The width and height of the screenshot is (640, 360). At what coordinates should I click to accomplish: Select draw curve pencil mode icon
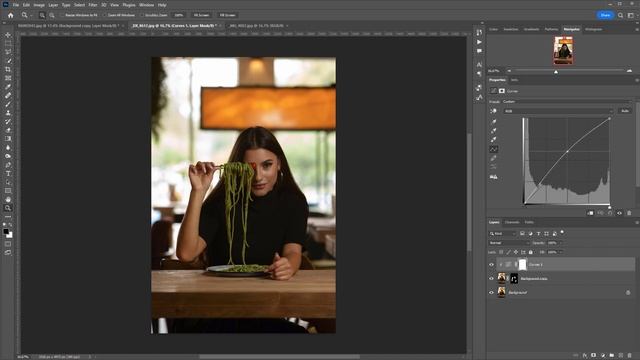[x=493, y=158]
